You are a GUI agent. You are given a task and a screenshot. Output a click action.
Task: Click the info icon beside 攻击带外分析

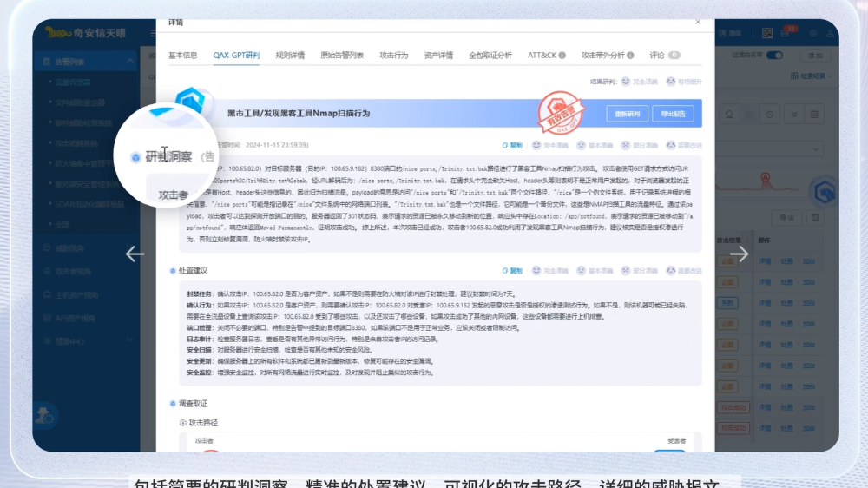631,56
